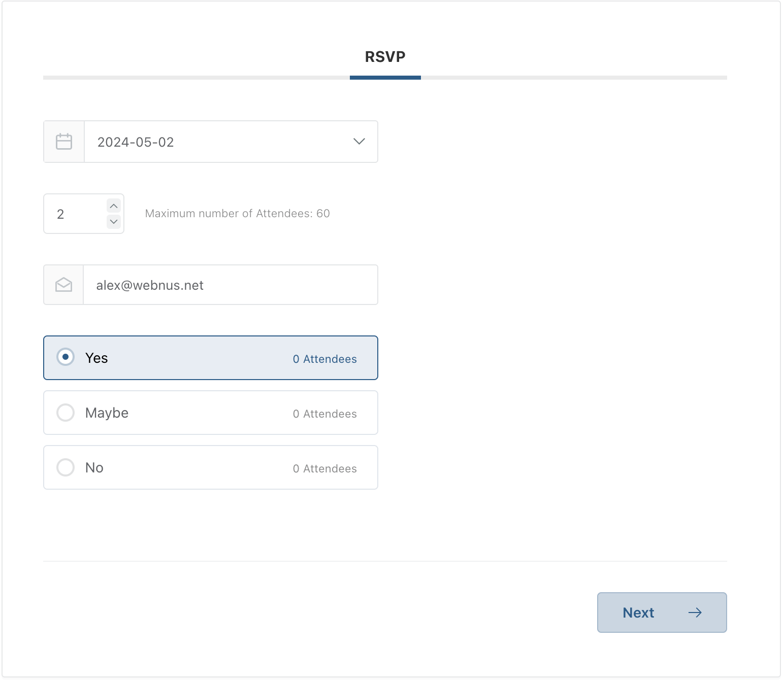
Task: Expand the date dropdown chevron
Action: (x=359, y=142)
